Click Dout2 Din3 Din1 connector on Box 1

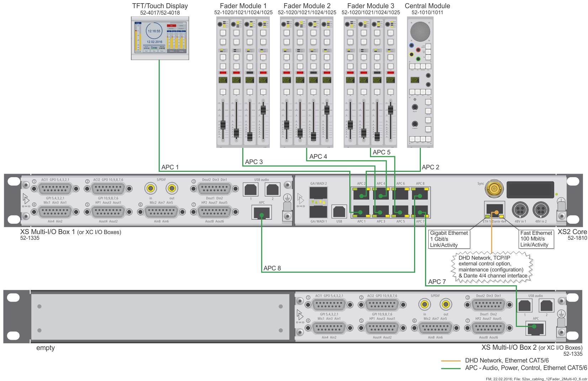pos(214,189)
